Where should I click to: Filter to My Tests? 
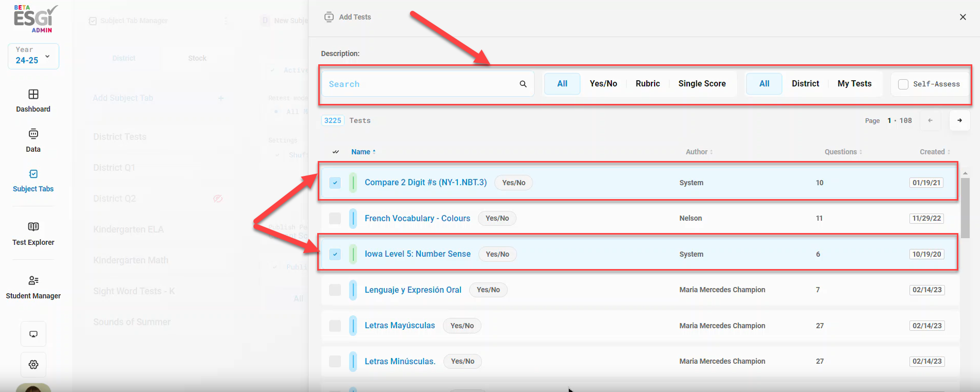[854, 83]
